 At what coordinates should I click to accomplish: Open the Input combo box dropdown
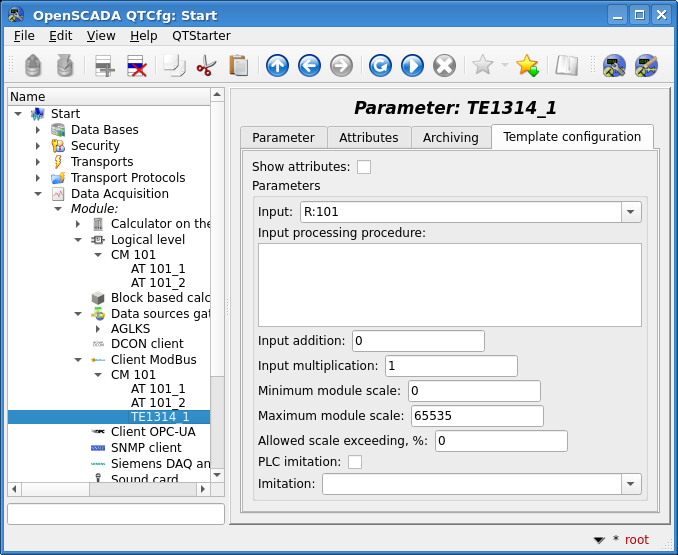point(630,212)
